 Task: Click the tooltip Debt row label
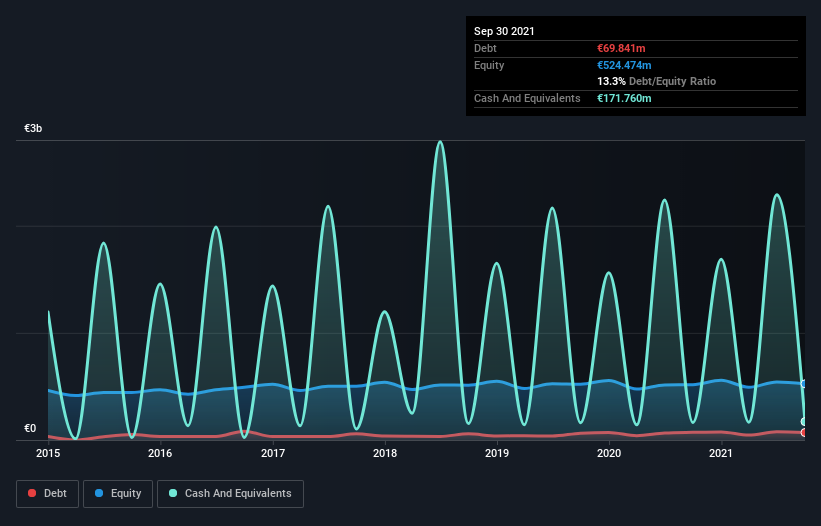coord(485,48)
